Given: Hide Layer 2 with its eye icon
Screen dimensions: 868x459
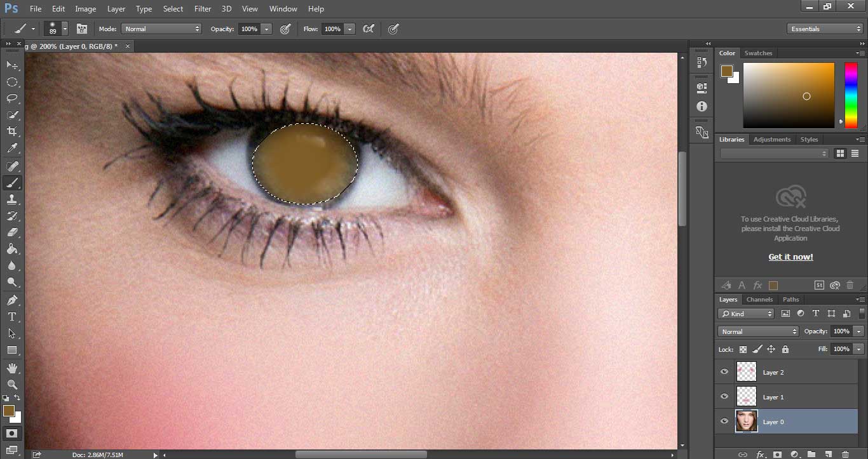Looking at the screenshot, I should coord(724,372).
